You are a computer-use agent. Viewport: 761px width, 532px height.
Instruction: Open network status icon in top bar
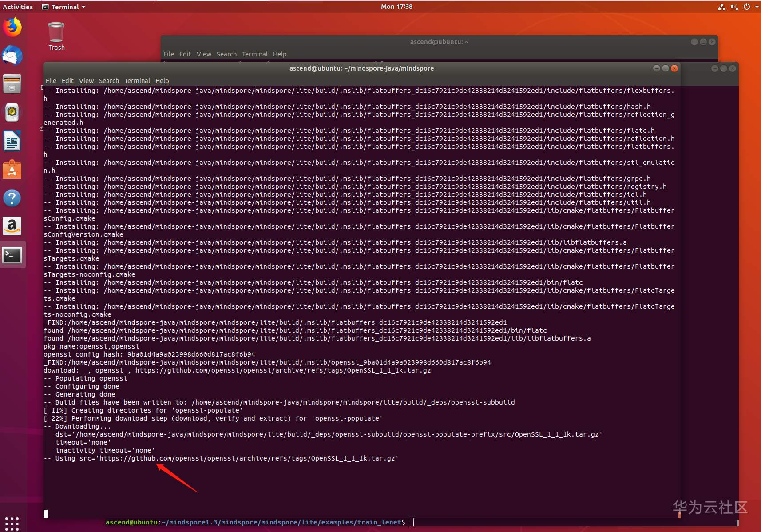coord(721,7)
